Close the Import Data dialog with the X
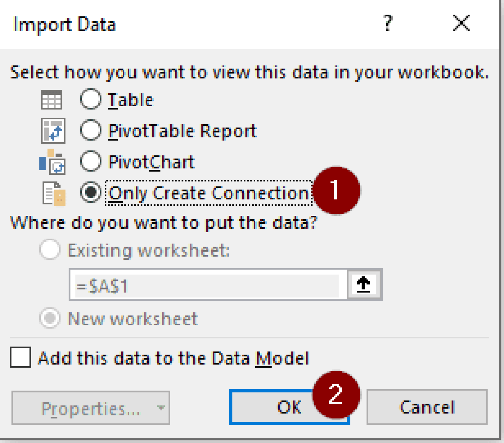The width and height of the screenshot is (504, 443). pyautogui.click(x=461, y=23)
